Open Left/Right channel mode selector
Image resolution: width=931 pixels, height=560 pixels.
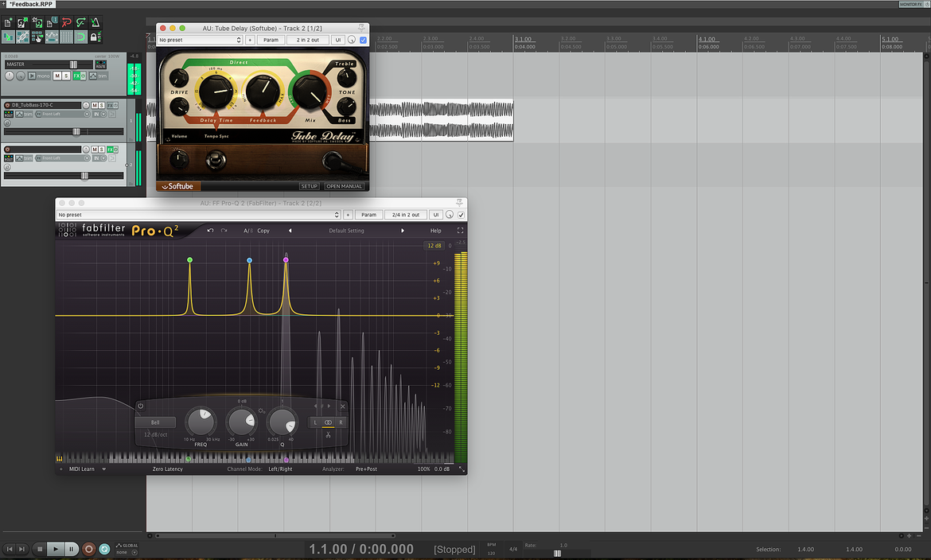click(280, 469)
